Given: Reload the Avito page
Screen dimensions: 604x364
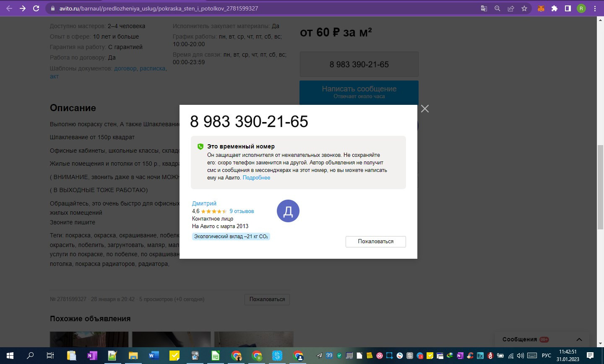Looking at the screenshot, I should (36, 8).
